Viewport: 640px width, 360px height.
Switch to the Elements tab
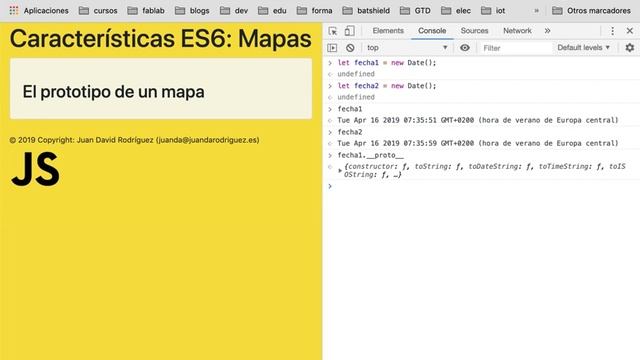(388, 31)
